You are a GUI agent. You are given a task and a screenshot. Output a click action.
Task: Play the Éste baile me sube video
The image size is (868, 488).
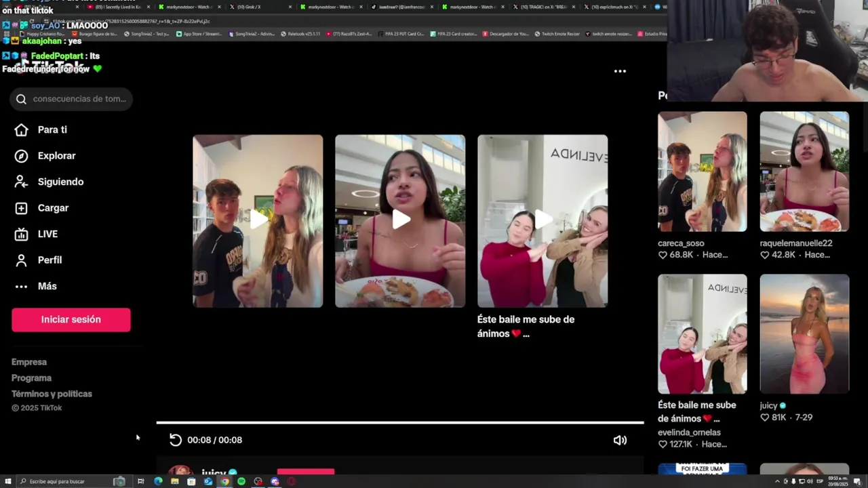click(542, 221)
